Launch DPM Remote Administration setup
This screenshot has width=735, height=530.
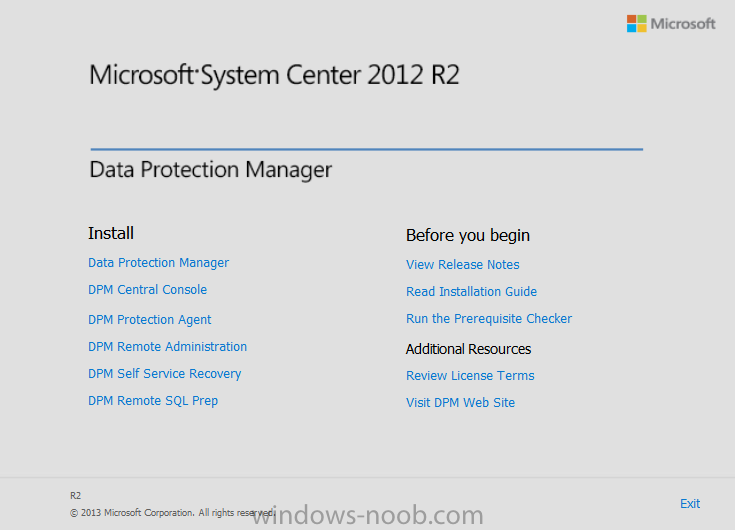[167, 347]
